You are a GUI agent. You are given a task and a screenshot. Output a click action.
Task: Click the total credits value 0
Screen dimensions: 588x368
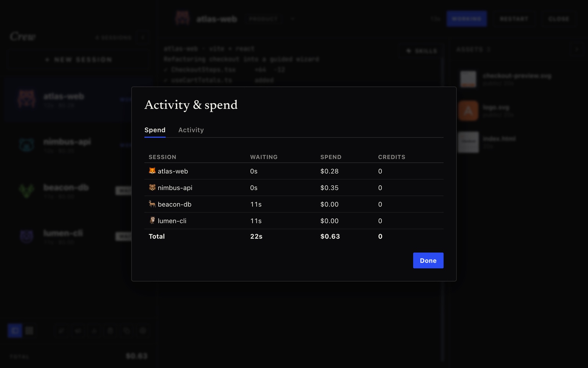pyautogui.click(x=380, y=236)
